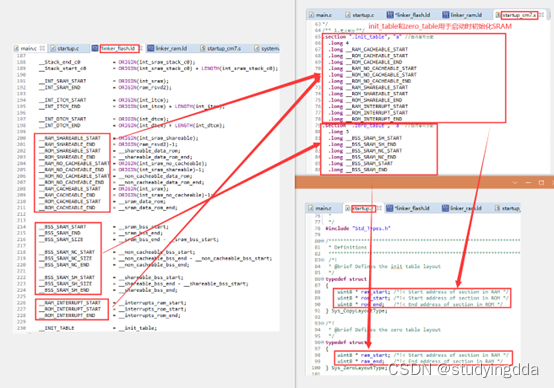Click __INT_DTCM_END symbol on line 198
554x388 pixels.
point(60,125)
